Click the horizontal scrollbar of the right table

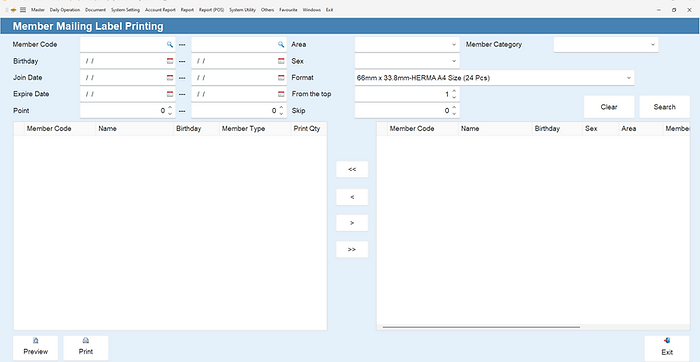481,327
